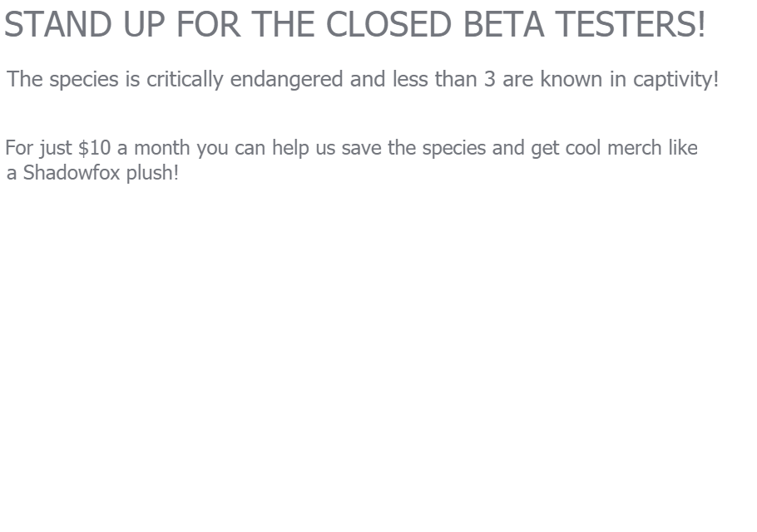Click the word 'critically' in the first paragraph
Image resolution: width=757 pixels, height=532 pixels.
tap(185, 80)
